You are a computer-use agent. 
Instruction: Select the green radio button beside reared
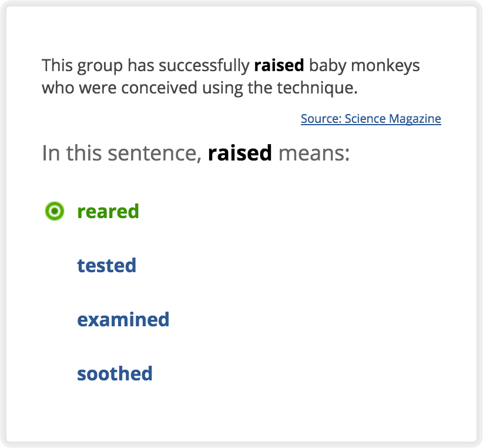[x=55, y=211]
